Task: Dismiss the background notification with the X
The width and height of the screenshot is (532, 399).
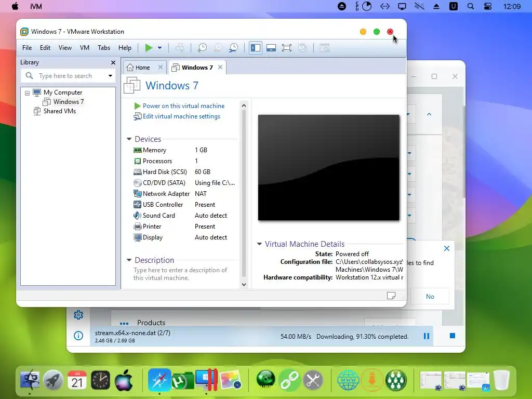Action: (446, 248)
